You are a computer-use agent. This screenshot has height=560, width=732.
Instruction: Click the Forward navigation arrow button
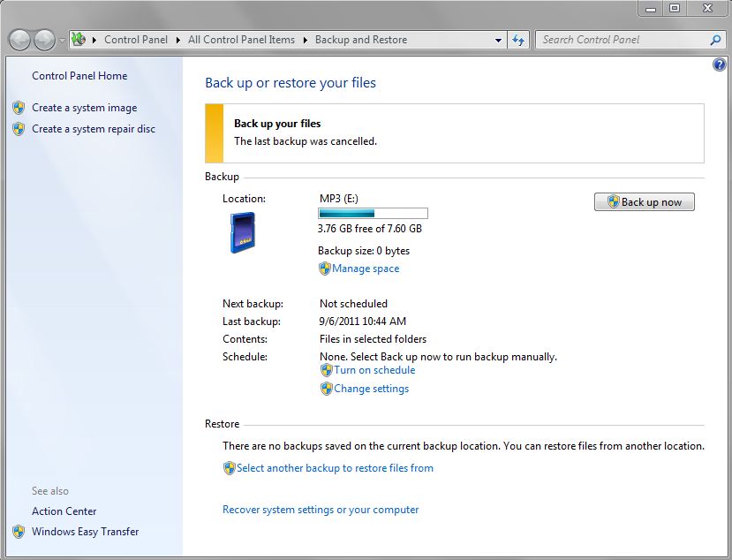pyautogui.click(x=45, y=40)
